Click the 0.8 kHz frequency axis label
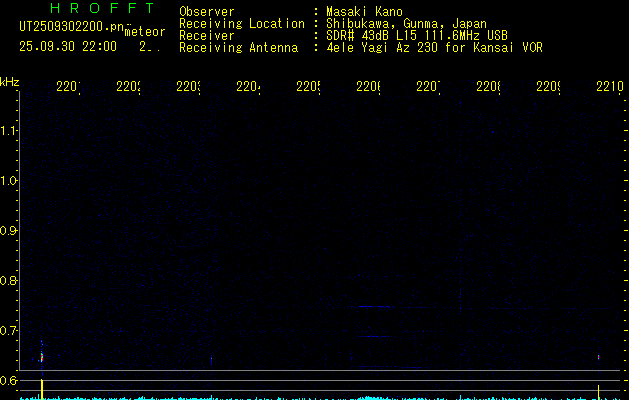This screenshot has height=400, width=629. click(x=8, y=280)
